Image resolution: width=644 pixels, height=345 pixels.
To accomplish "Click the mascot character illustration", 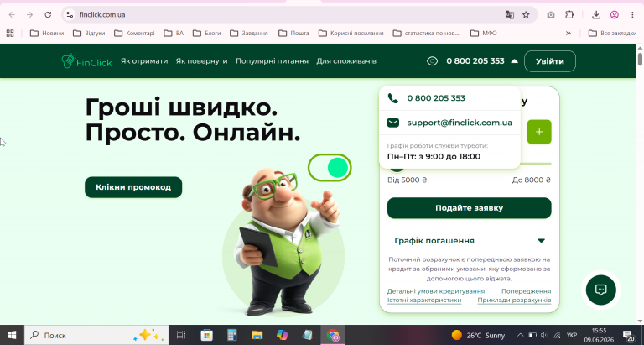I will point(288,241).
